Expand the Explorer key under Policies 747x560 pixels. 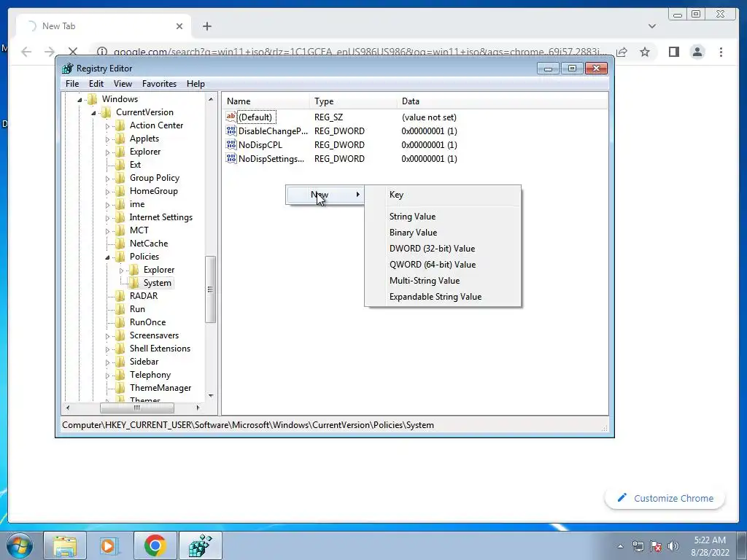121,271
